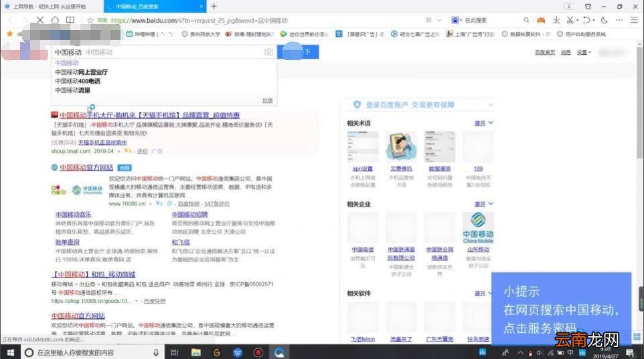Image resolution: width=644 pixels, height=359 pixels.
Task: Show hidden system tray icons chevron
Action: pyautogui.click(x=520, y=352)
